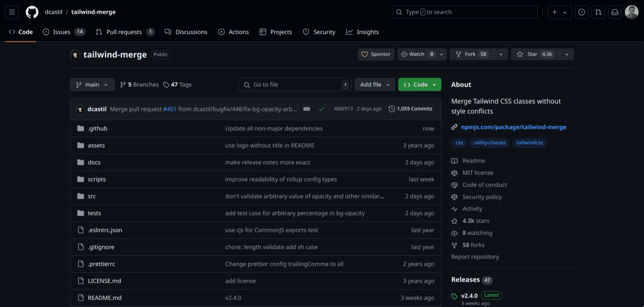Image resolution: width=644 pixels, height=307 pixels.
Task: Click the Sponsor button
Action: click(376, 54)
